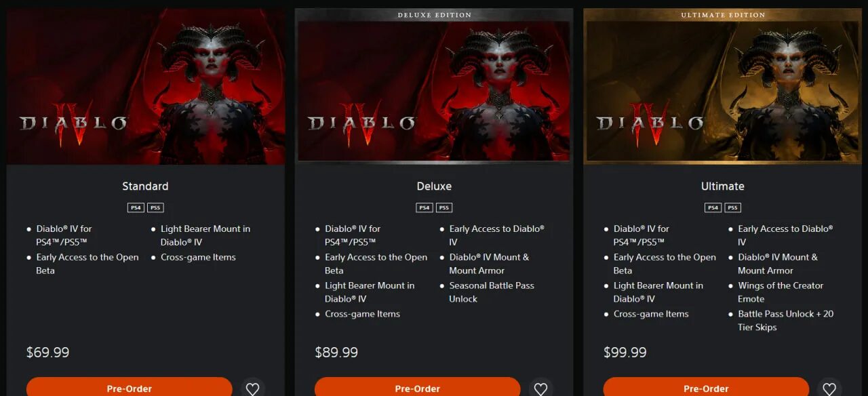Click PS4 badge under Standard title

pyautogui.click(x=136, y=207)
